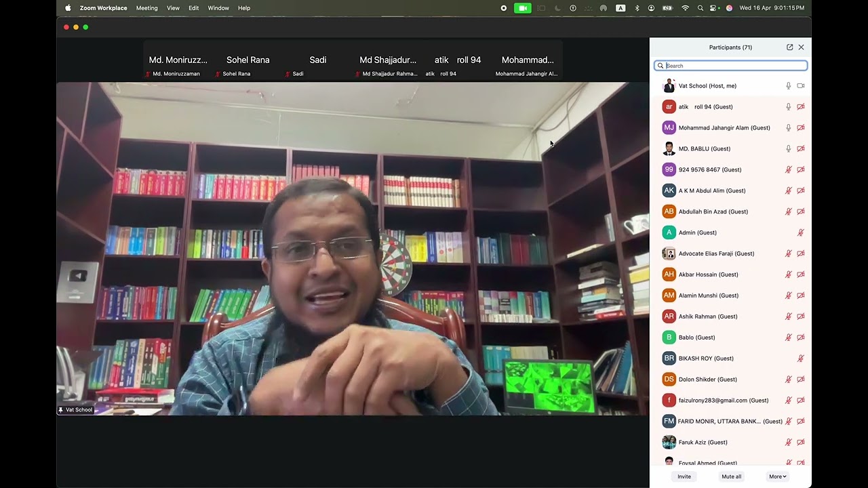Click the green Zoom camera status icon
This screenshot has width=868, height=488.
pyautogui.click(x=522, y=8)
